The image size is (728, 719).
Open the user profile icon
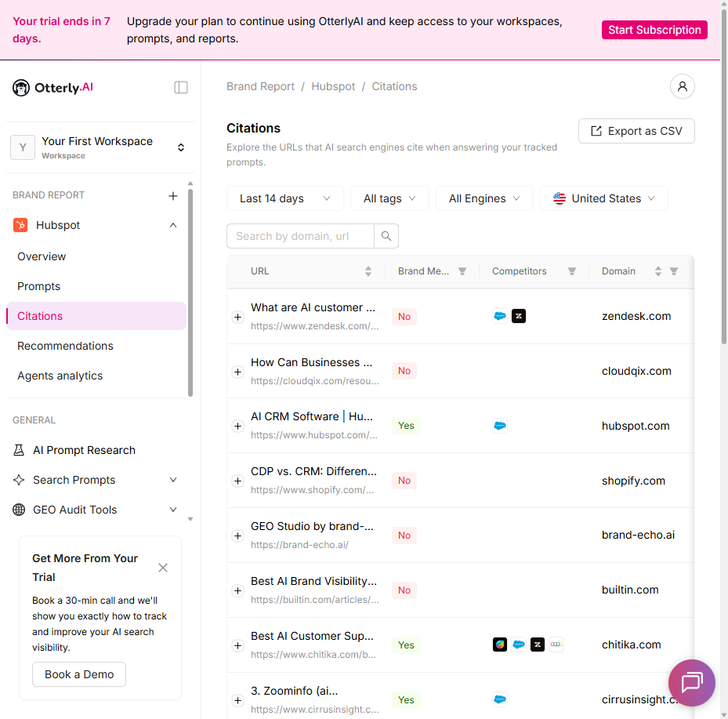click(x=682, y=86)
